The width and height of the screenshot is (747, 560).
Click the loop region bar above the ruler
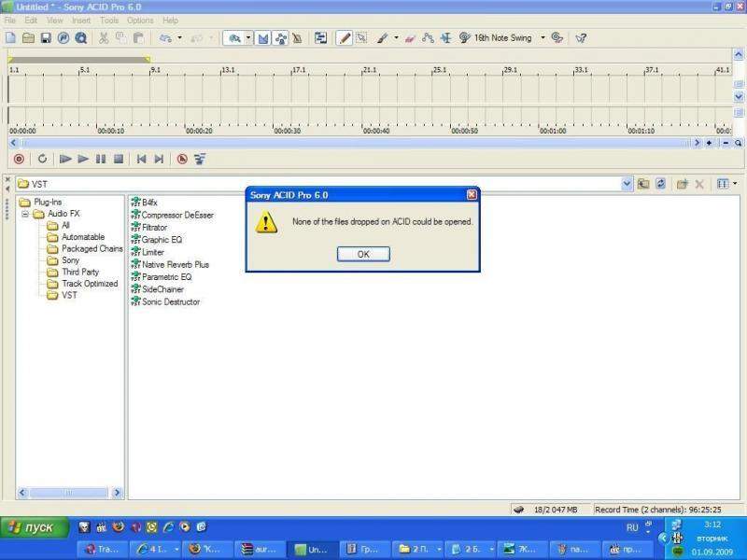[79, 60]
